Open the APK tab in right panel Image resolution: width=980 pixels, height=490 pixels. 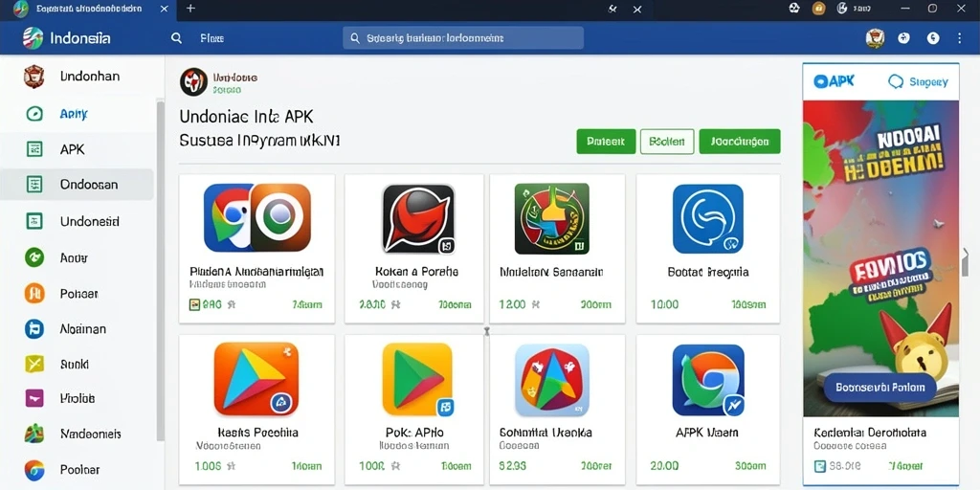[x=835, y=81]
